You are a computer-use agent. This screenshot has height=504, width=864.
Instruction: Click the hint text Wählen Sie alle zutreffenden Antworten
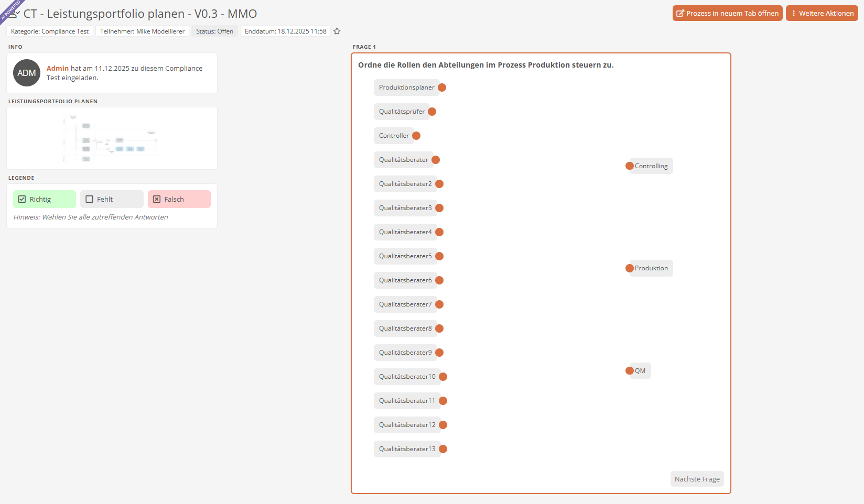tap(91, 217)
